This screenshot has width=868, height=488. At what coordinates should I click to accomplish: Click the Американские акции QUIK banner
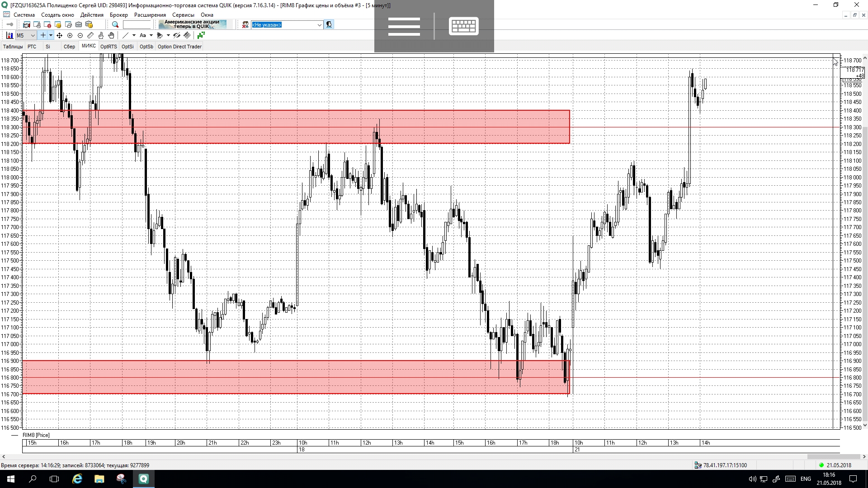click(192, 24)
